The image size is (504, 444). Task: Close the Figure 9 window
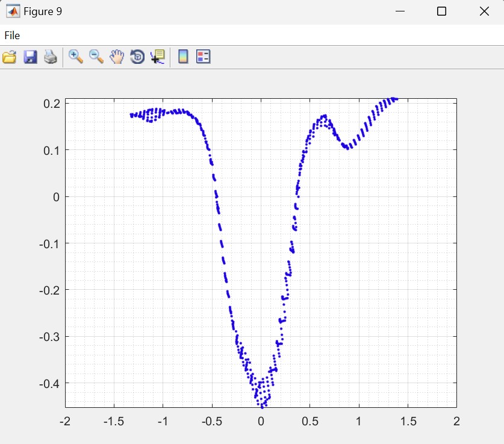[x=484, y=11]
